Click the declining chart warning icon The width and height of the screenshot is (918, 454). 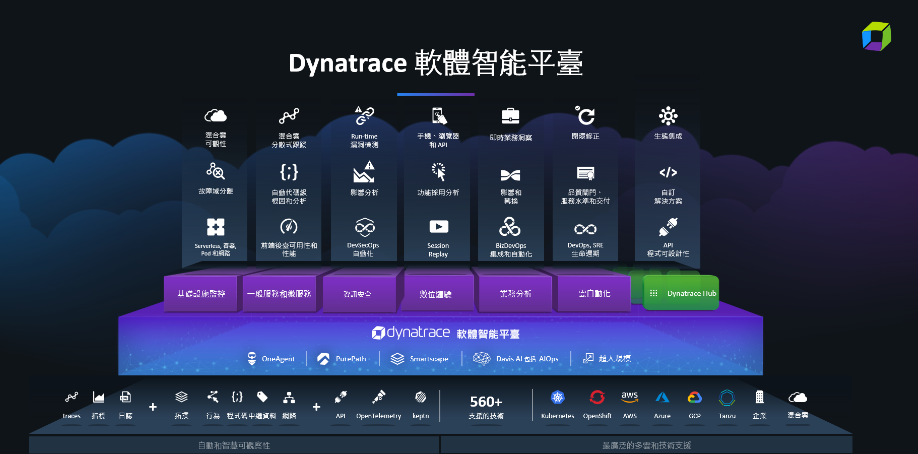pos(364,172)
